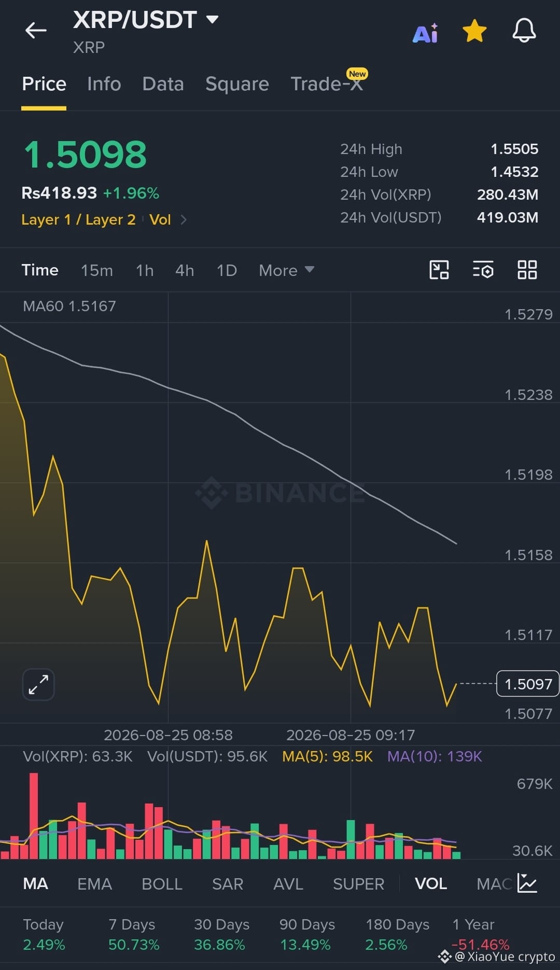Enable the MACD sub-indicator

point(494,883)
